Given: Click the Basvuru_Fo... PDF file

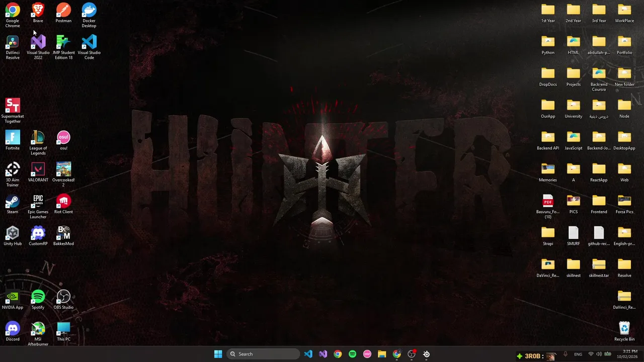Looking at the screenshot, I should [x=548, y=206].
